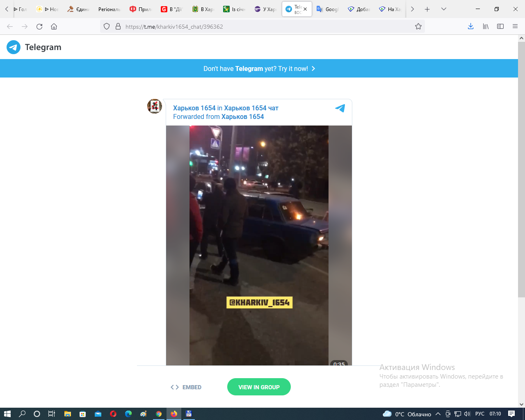Viewport: 525px width, 420px height.
Task: Bookmark this page with the star icon
Action: click(418, 27)
